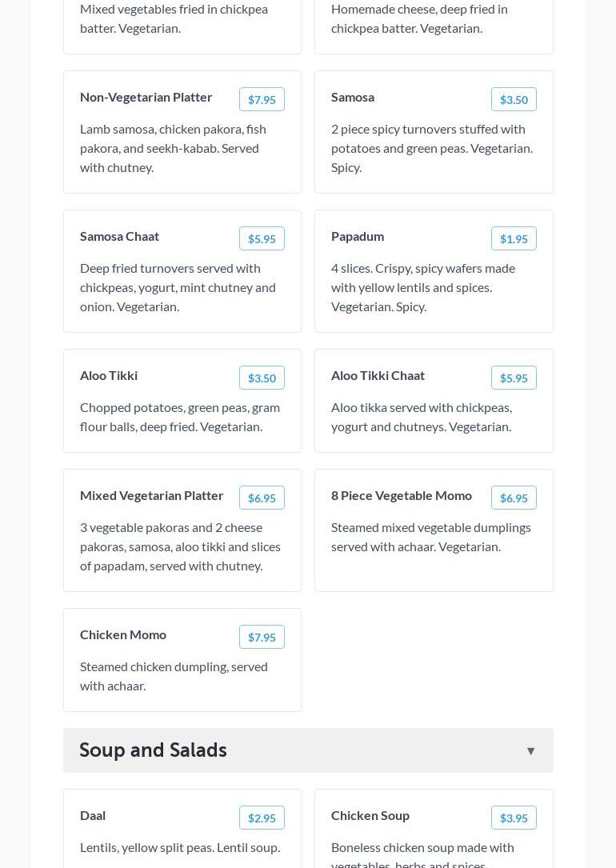Screen dimensions: 616x868
Task: Click the Papadum $1.95 price button
Action: click(514, 238)
